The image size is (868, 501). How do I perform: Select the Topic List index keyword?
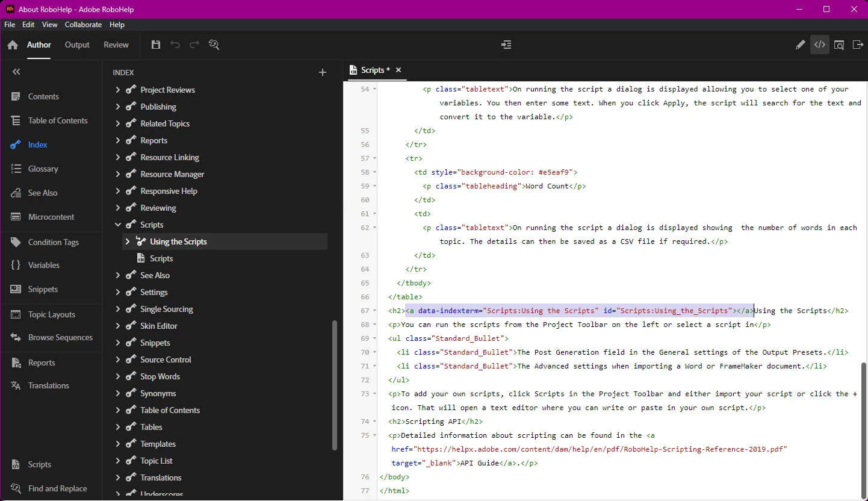(x=157, y=461)
